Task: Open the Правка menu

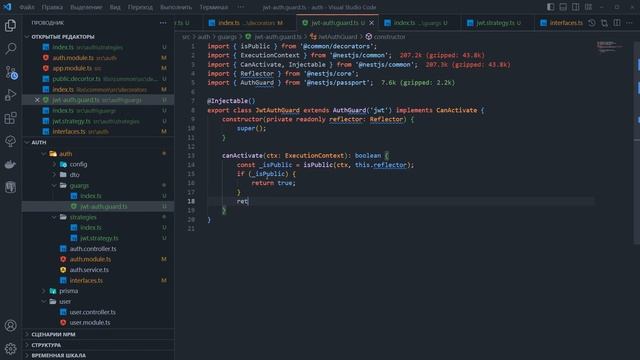Action: pyautogui.click(x=52, y=7)
